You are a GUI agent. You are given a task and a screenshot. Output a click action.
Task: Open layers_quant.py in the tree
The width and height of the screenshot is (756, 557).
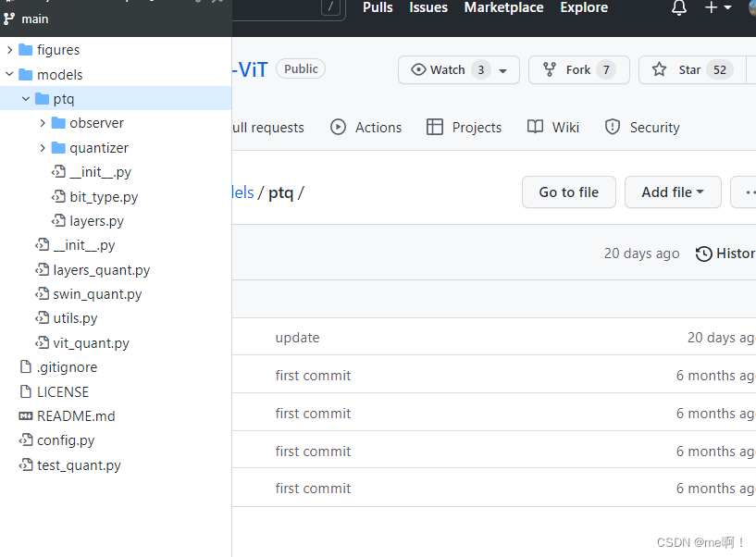pyautogui.click(x=101, y=270)
